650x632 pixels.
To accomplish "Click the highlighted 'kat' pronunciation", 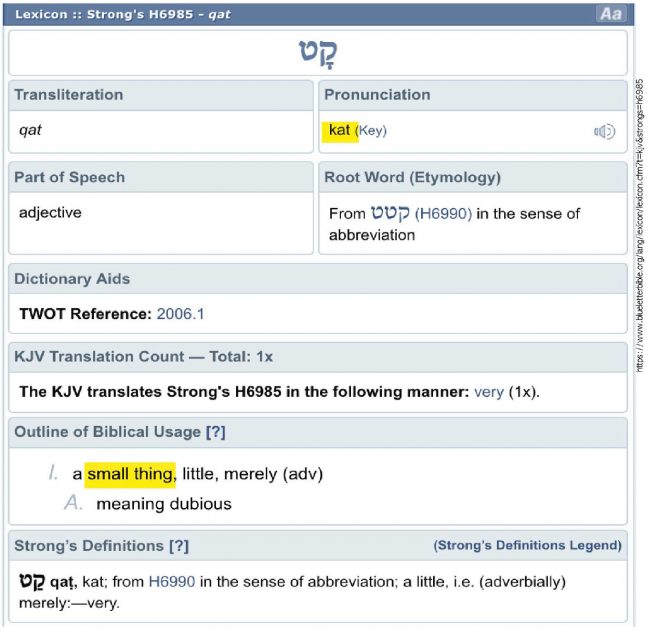I will [x=340, y=131].
